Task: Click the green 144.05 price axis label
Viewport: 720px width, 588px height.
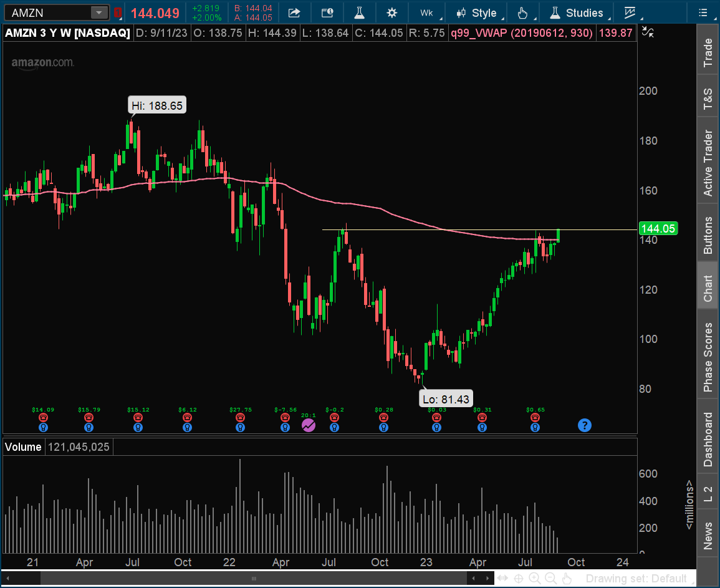Action: coord(658,229)
